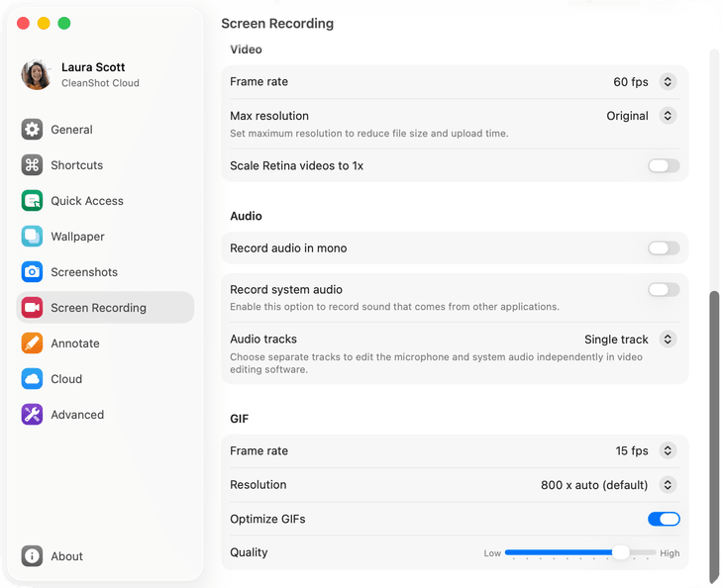Open the Advanced tools icon
This screenshot has width=722, height=588.
point(32,415)
